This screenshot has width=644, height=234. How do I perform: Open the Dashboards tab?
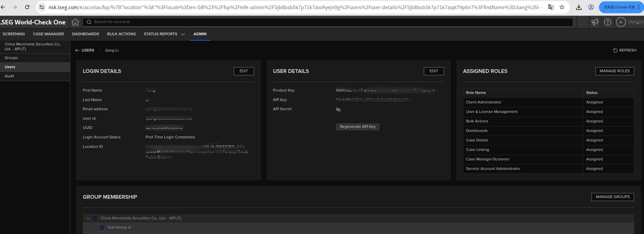86,34
